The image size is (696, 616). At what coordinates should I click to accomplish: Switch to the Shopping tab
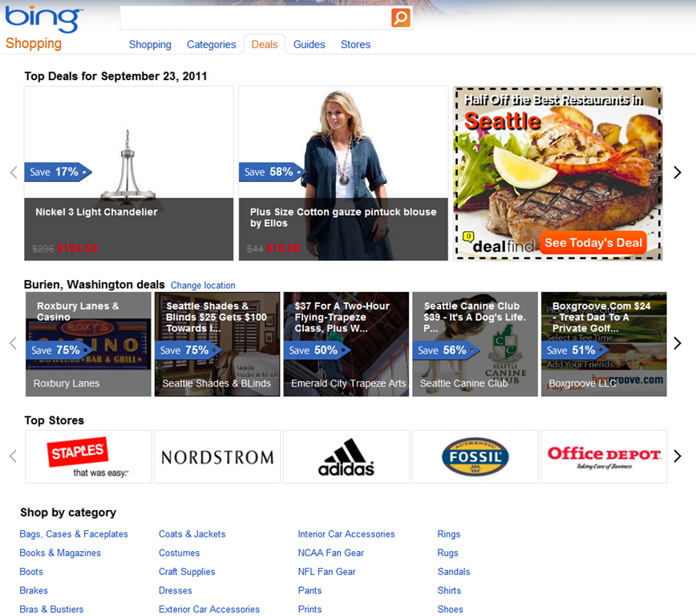click(x=150, y=44)
